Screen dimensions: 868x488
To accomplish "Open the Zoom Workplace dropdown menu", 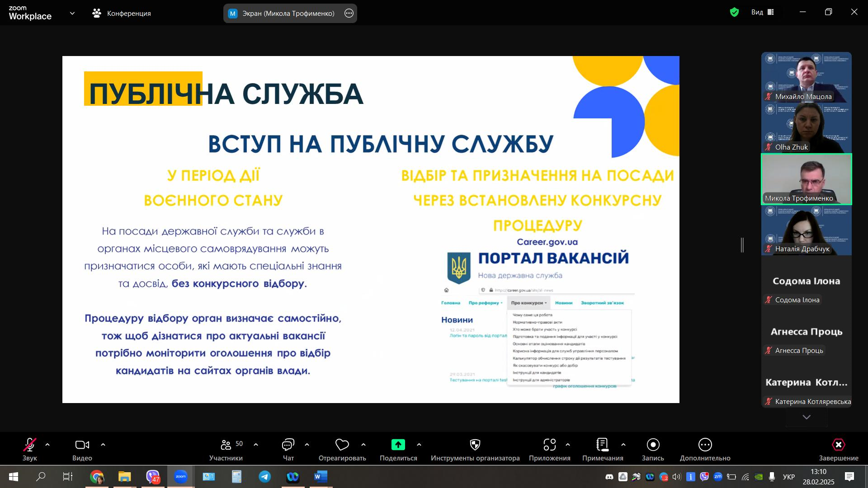I will [x=72, y=14].
